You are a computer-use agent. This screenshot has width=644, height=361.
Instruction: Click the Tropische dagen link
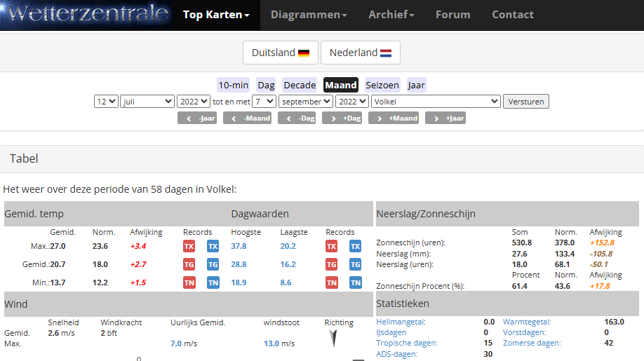pos(407,343)
